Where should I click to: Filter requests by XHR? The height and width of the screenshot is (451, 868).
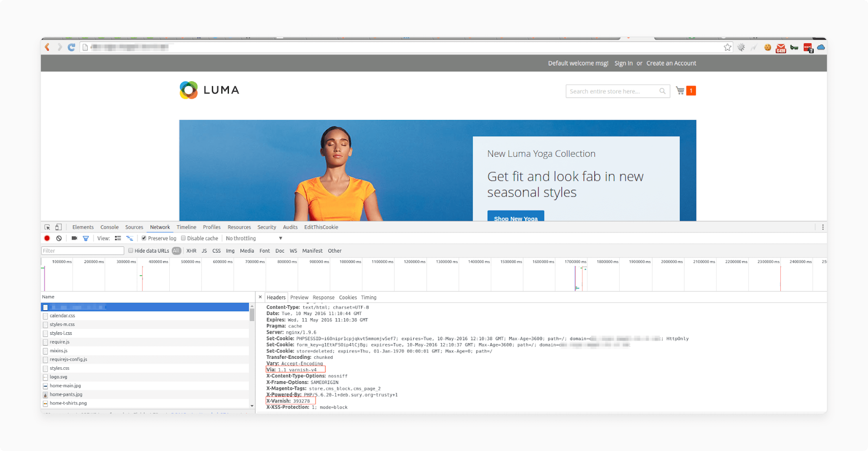[191, 251]
